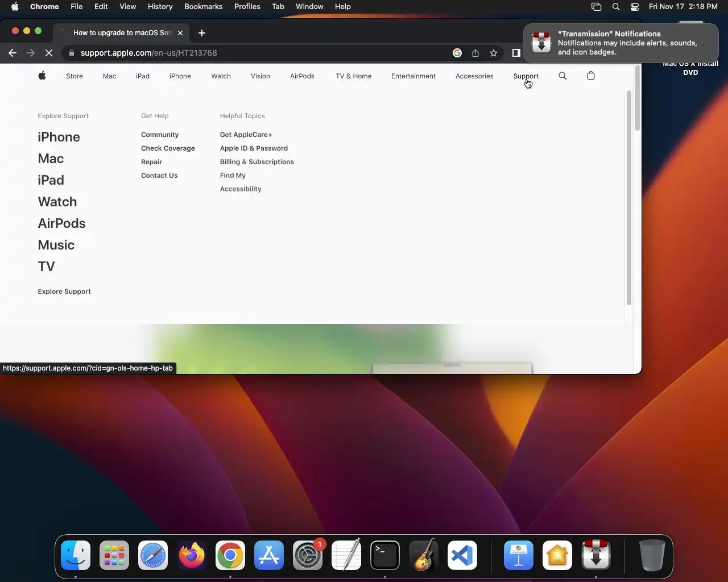Open Launchpad from the Dock
The height and width of the screenshot is (582, 728).
pos(114,555)
